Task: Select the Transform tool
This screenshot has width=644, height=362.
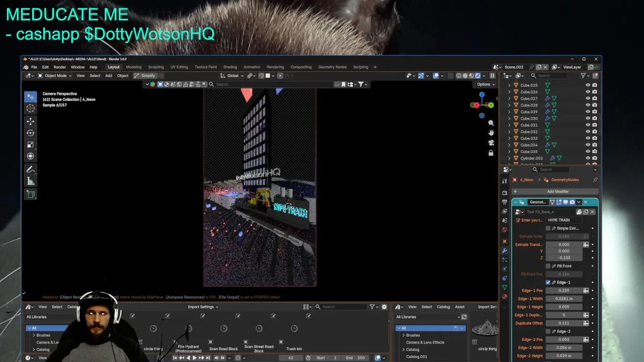Action: (31, 156)
